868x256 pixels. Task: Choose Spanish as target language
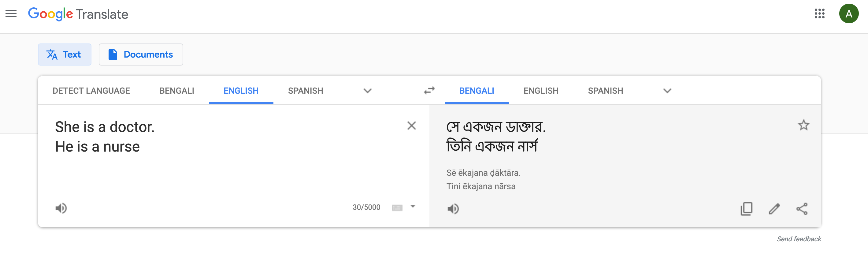(x=605, y=91)
